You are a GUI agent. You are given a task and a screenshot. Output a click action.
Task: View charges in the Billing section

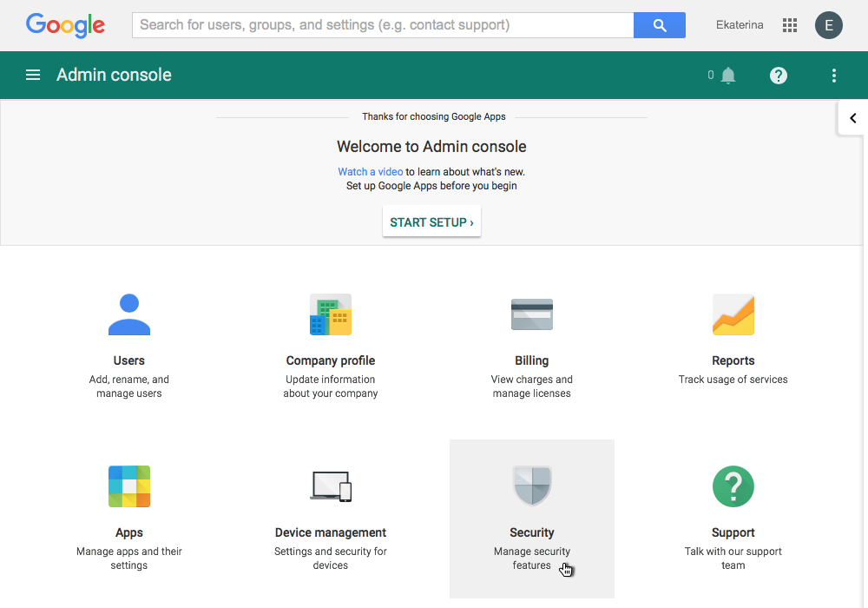[531, 339]
